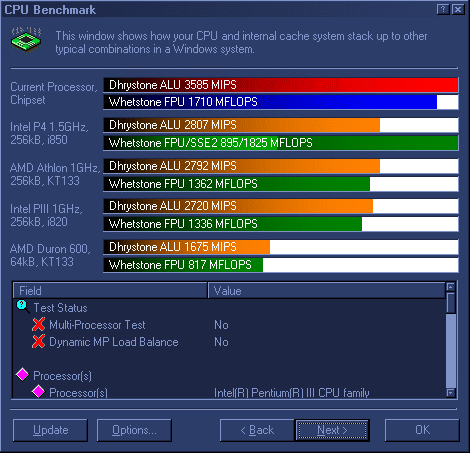Click the Dhrystone ALU 2807 MIPS bar
The height and width of the screenshot is (453, 470).
[x=281, y=125]
